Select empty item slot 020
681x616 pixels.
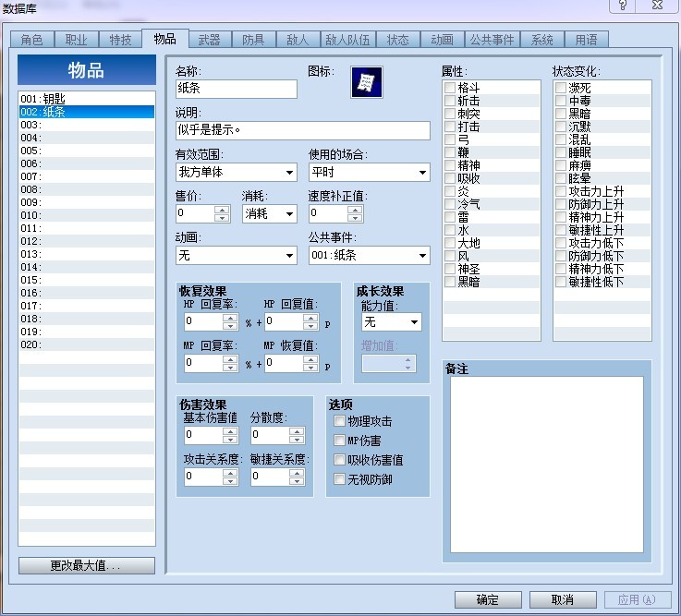click(87, 344)
